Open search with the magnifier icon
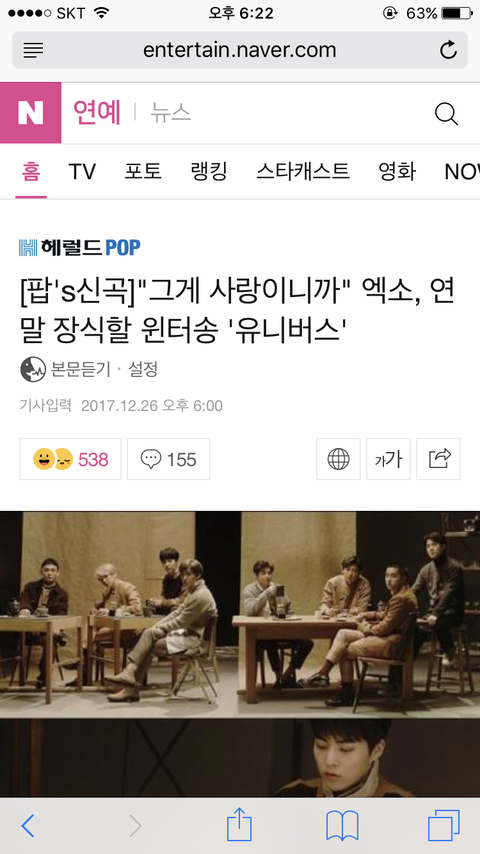 (446, 114)
